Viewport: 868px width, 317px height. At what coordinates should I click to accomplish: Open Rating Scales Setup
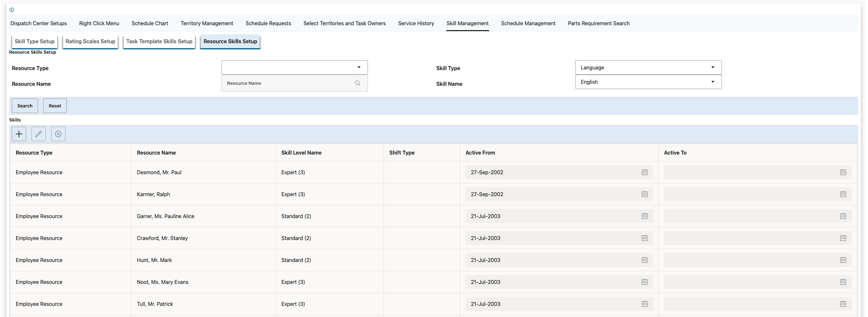coord(90,42)
